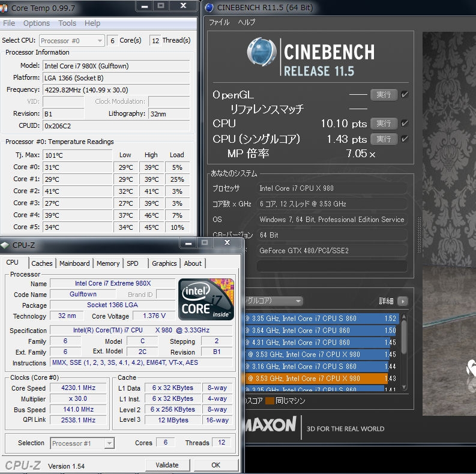The width and height of the screenshot is (476, 474).
Task: Click the empty info field below GeForce GTX 480
Action: 331,266
